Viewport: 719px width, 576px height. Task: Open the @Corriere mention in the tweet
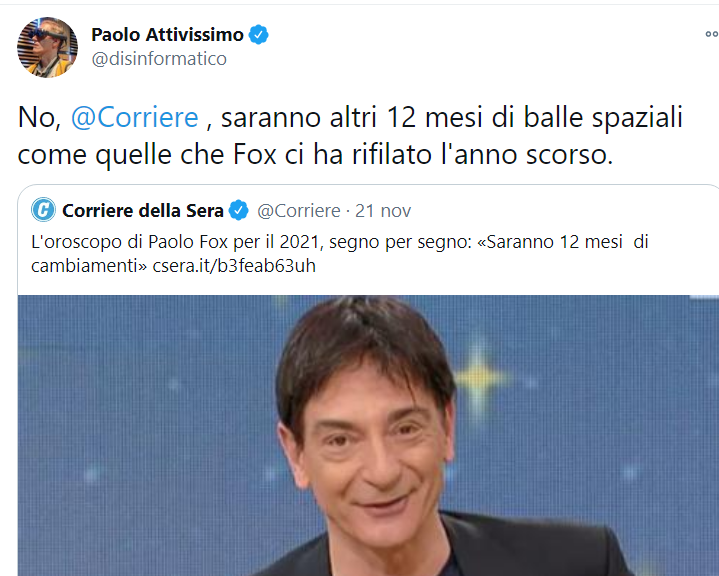coord(134,117)
